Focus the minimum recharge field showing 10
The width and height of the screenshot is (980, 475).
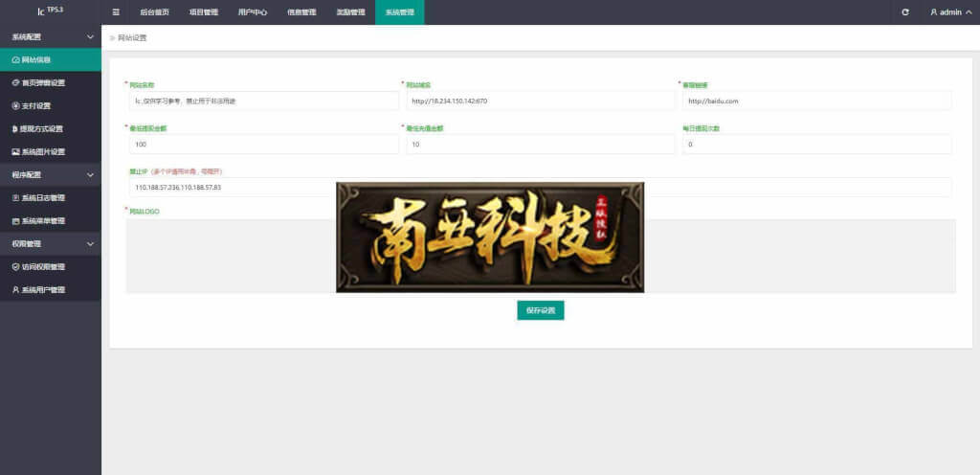click(x=541, y=145)
